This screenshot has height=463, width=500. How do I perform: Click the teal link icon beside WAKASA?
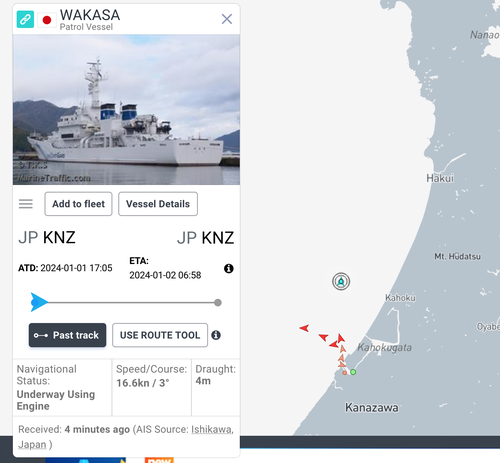(x=25, y=19)
